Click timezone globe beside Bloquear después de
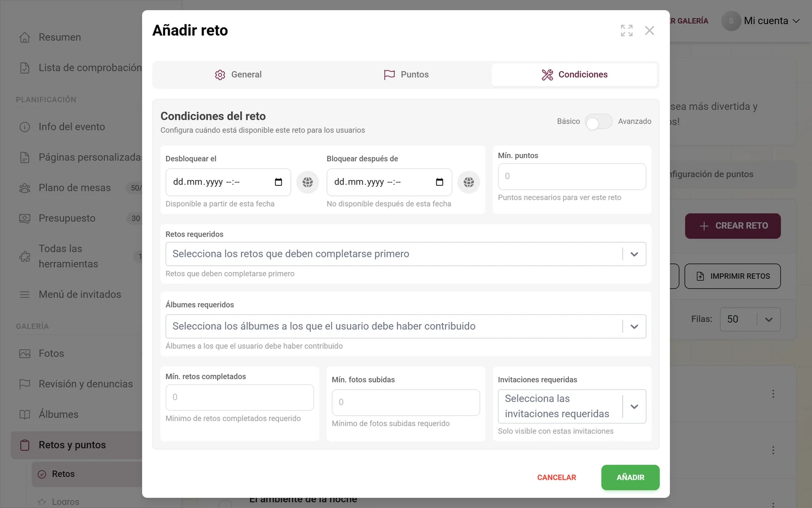The image size is (812, 508). tap(469, 182)
